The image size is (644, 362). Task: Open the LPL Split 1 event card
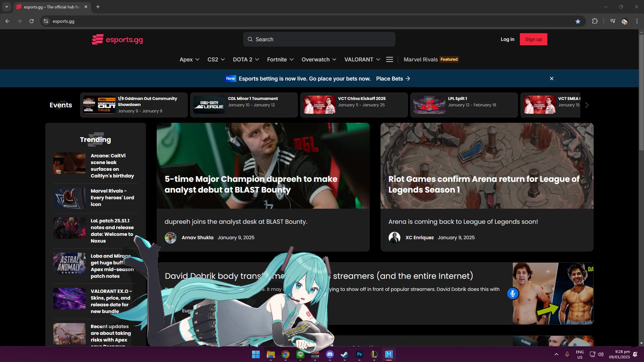tap(464, 105)
